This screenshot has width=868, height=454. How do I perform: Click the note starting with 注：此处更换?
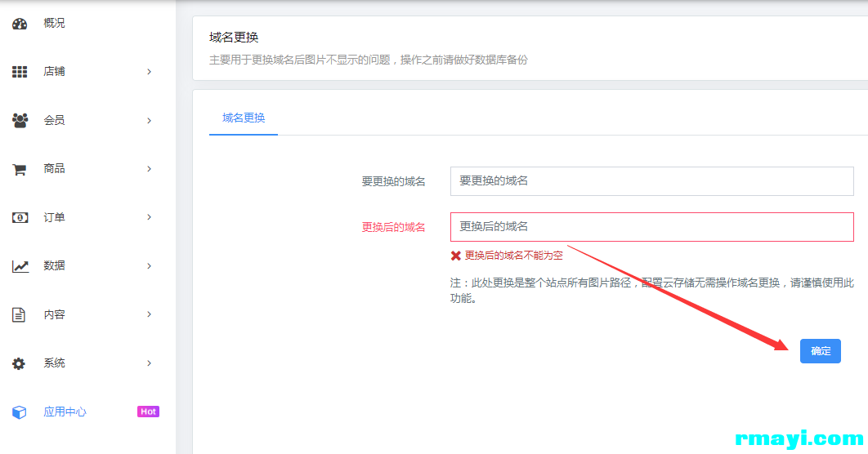(x=652, y=291)
